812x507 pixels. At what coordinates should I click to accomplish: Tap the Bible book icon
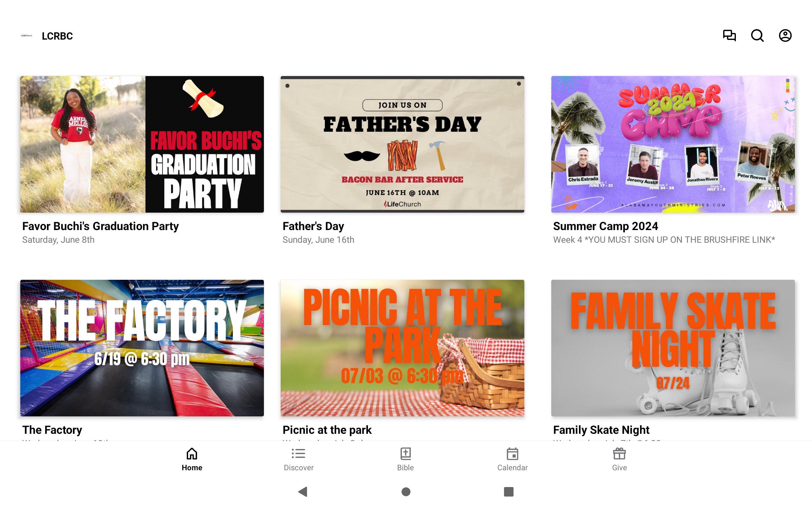405,454
